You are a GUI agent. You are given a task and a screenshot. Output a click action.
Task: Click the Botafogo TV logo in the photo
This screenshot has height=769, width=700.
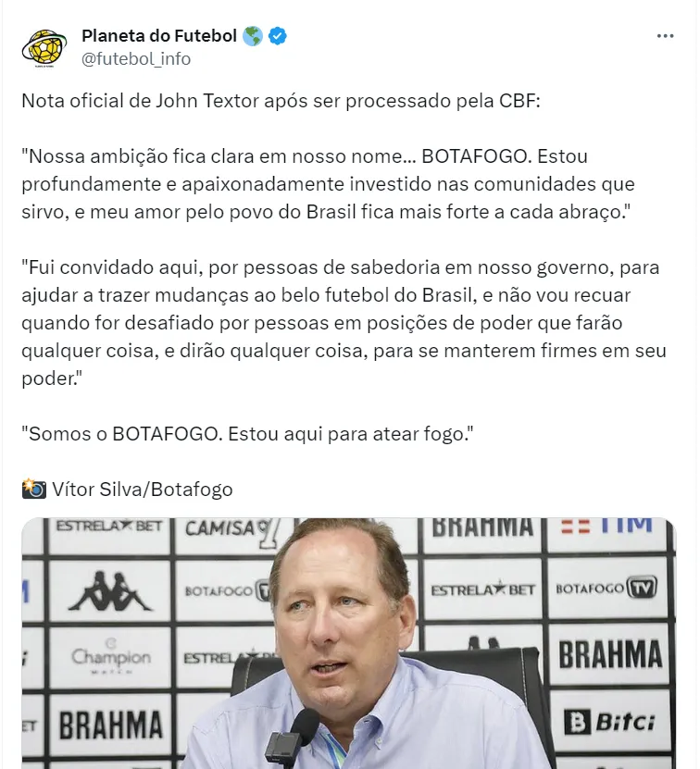[606, 588]
